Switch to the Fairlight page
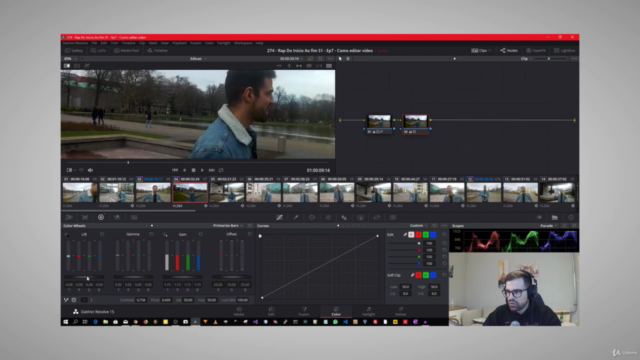 (x=368, y=311)
